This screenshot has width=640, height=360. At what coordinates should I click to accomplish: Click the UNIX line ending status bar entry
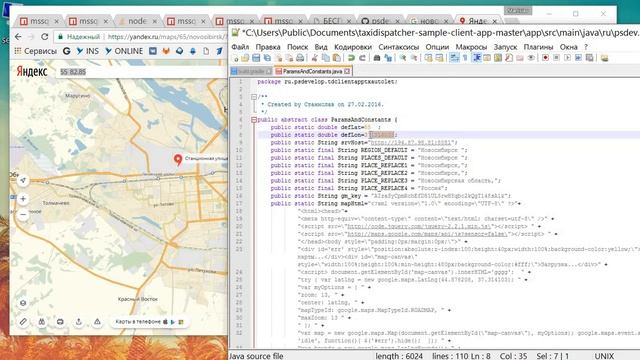tap(604, 356)
